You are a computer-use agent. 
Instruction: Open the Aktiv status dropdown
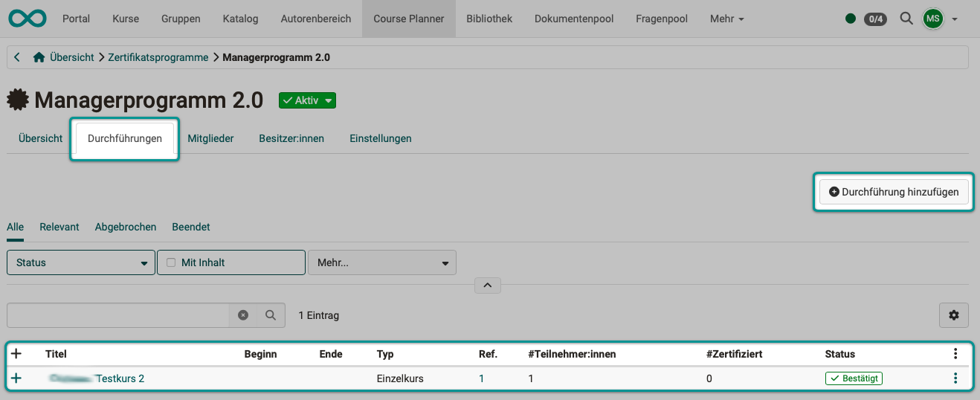(x=307, y=100)
